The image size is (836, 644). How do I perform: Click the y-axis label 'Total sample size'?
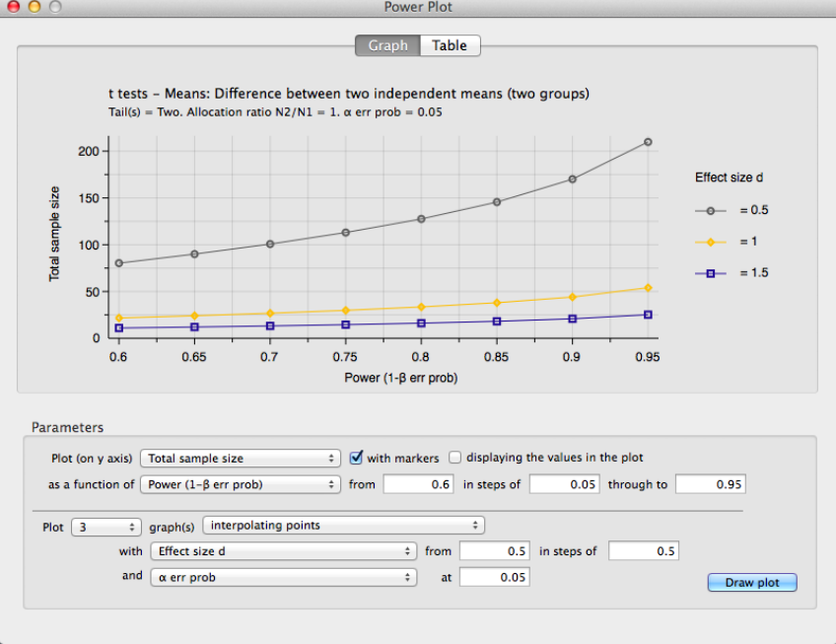[54, 234]
